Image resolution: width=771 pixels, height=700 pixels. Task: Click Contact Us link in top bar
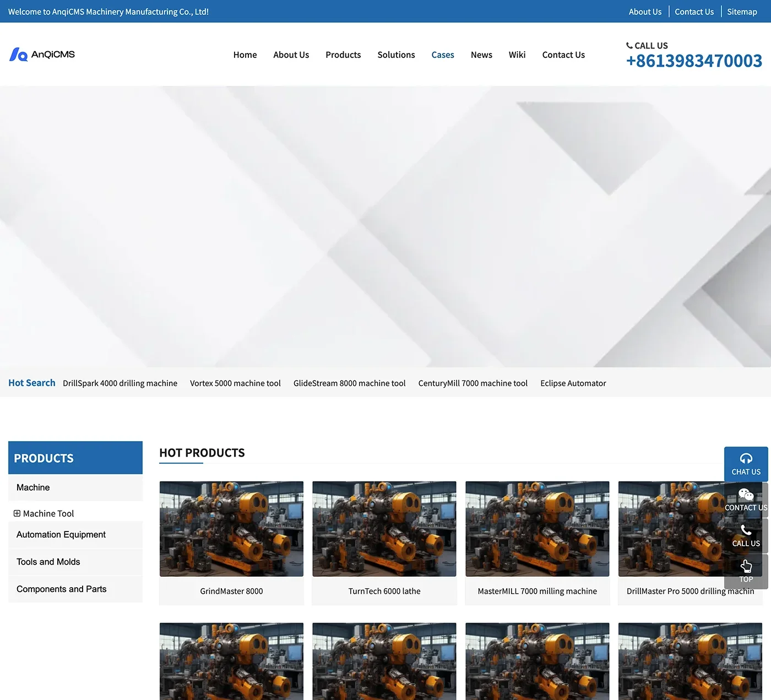(694, 12)
